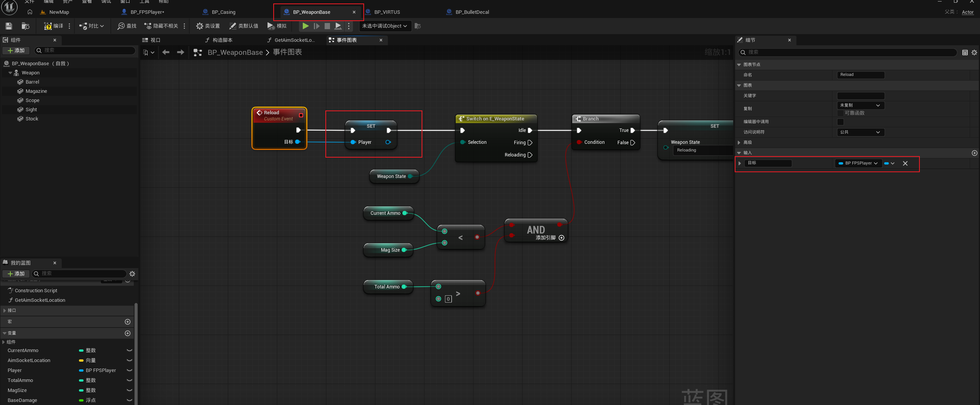The height and width of the screenshot is (405, 980).
Task: Toggle AimSocketLocation variable visibility eye
Action: 130,361
